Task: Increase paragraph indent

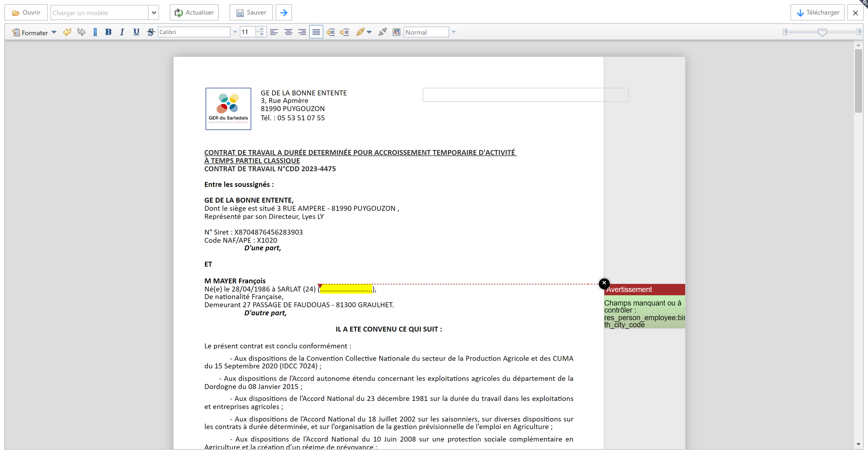Action: point(344,32)
